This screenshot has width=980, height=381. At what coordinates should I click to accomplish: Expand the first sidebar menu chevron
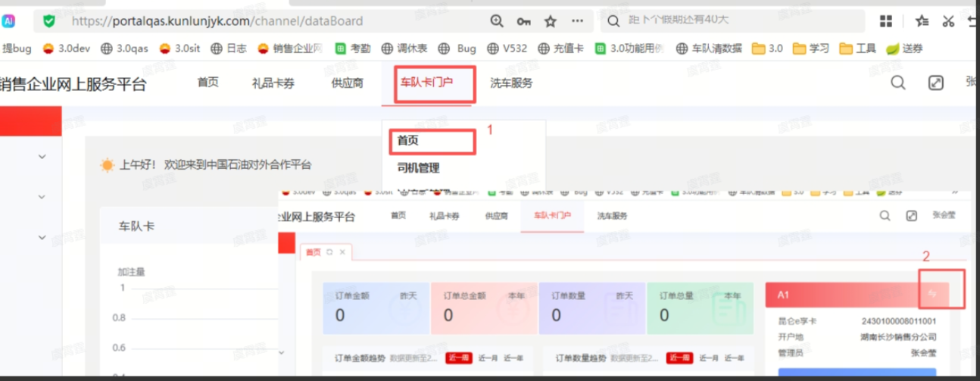coord(42,157)
